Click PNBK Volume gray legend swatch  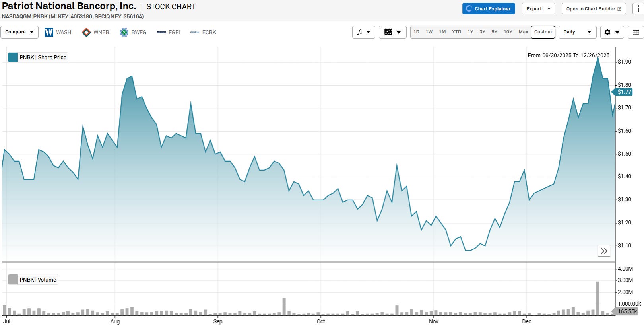13,280
